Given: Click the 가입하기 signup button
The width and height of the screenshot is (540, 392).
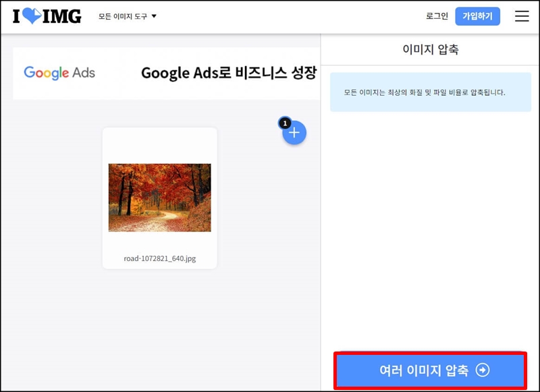Looking at the screenshot, I should [x=478, y=16].
